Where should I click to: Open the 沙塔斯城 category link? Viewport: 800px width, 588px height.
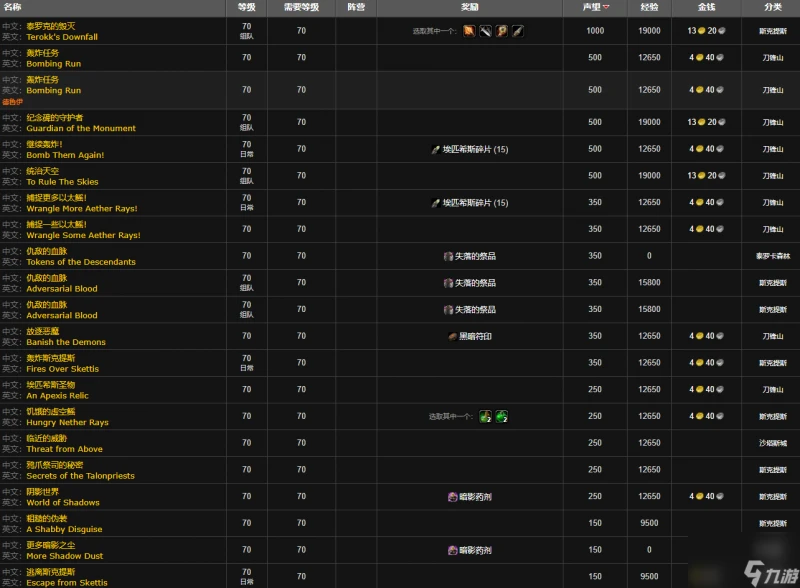(x=771, y=443)
